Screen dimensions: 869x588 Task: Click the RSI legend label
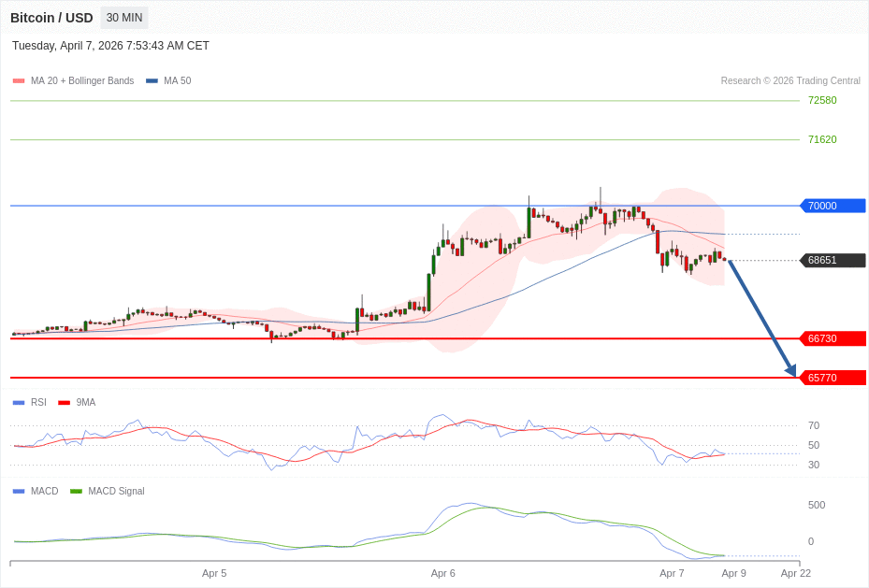tap(38, 403)
